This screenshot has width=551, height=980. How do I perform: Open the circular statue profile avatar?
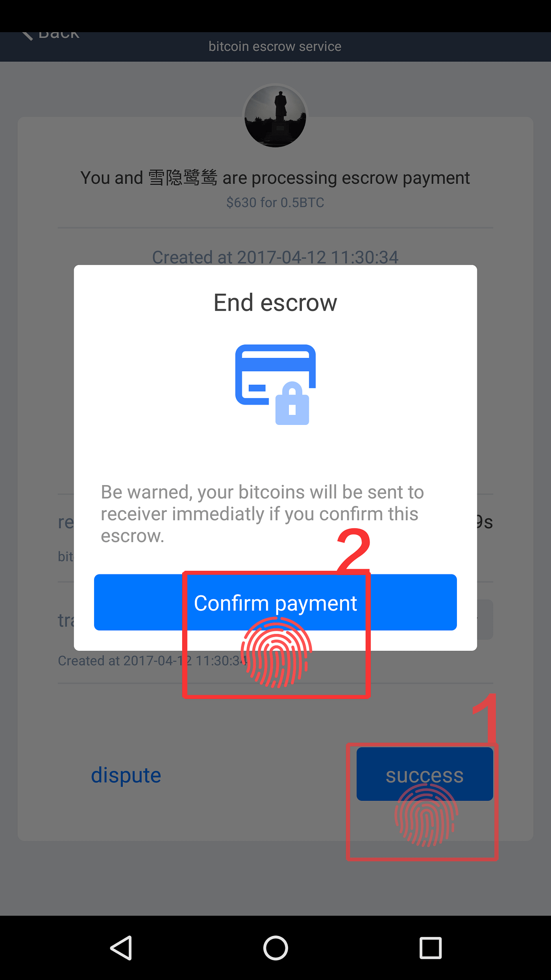(x=275, y=116)
